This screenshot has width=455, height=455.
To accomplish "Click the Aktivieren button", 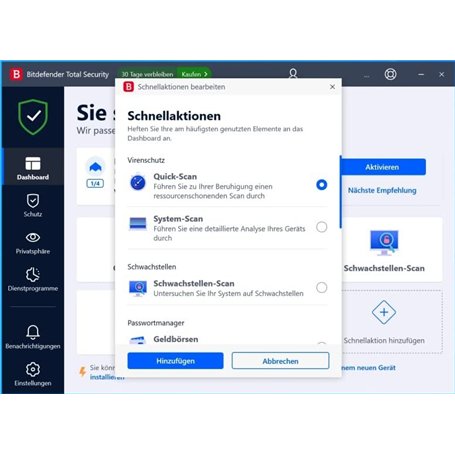I will [x=382, y=167].
